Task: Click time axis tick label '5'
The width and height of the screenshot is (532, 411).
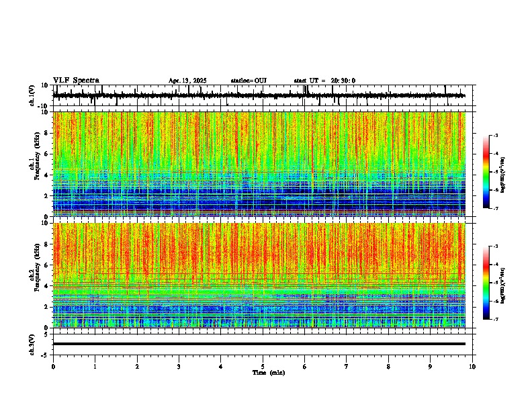Action: click(263, 367)
